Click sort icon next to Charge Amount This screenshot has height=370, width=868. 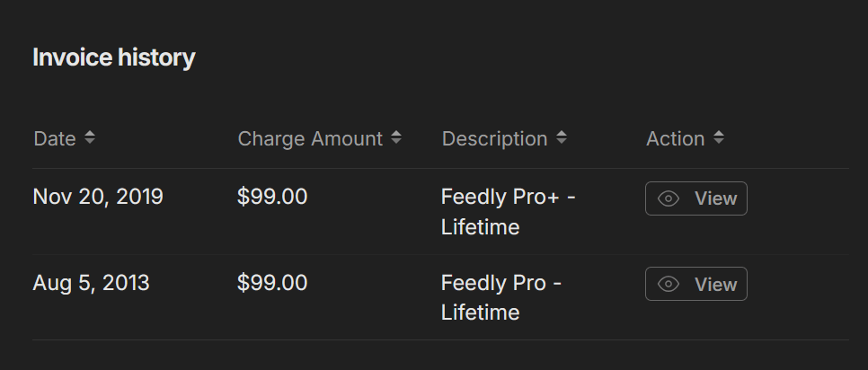[x=396, y=138]
